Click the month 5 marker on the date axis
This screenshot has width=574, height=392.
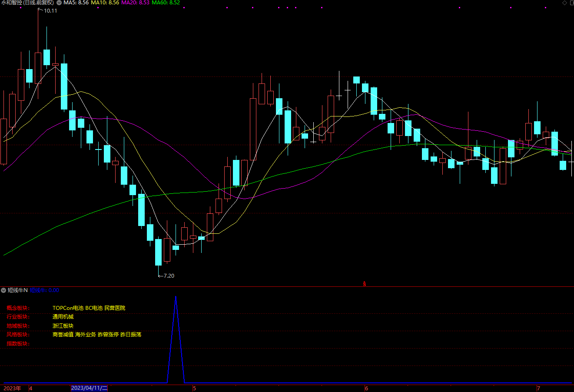pyautogui.click(x=195, y=388)
